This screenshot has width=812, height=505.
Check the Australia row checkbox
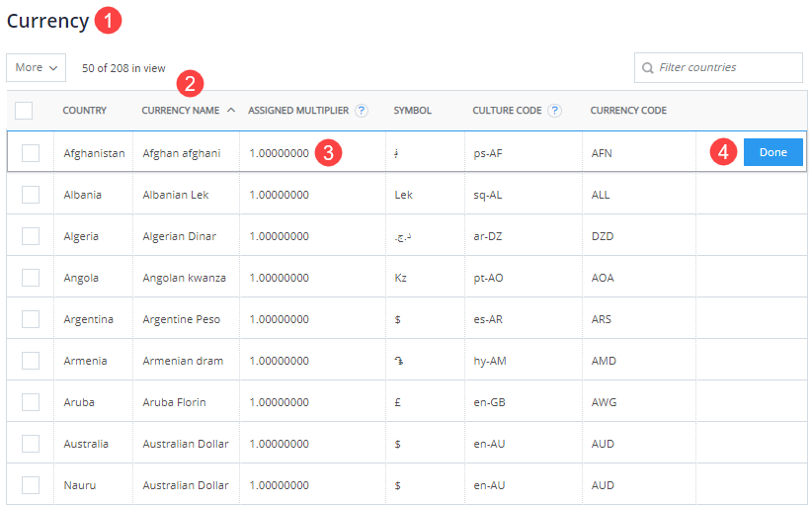(x=31, y=444)
